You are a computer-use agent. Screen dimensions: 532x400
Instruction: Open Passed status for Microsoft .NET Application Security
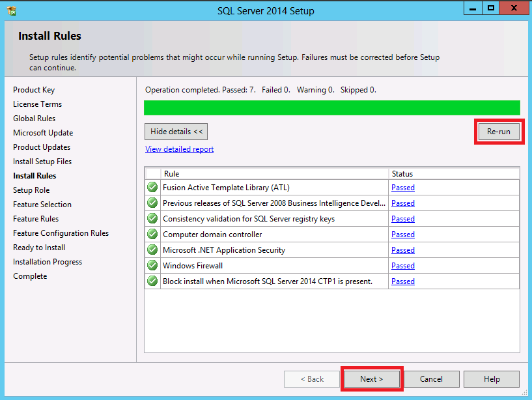(x=403, y=250)
